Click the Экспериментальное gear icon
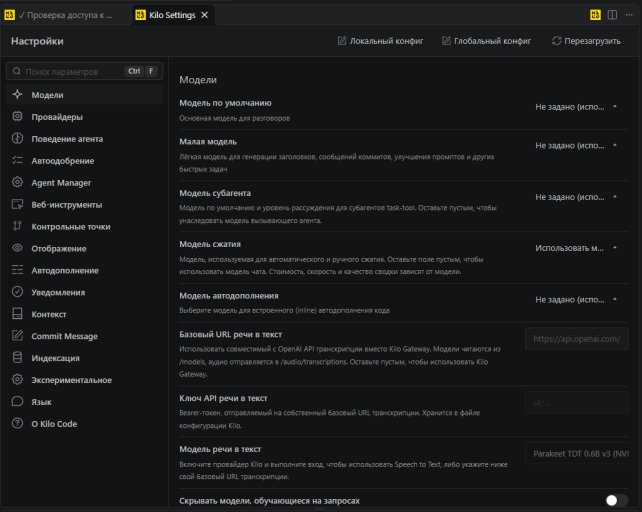 coord(17,379)
